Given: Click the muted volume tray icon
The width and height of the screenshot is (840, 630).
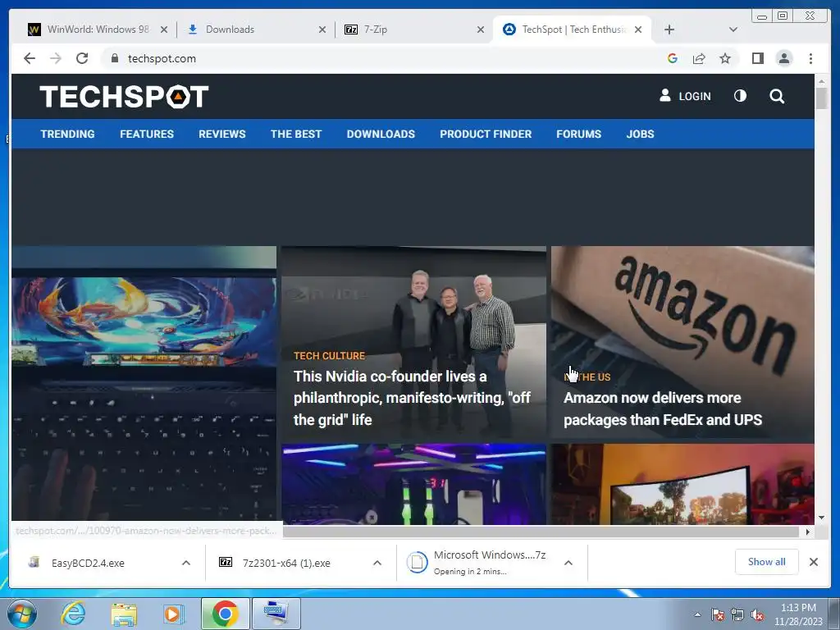Looking at the screenshot, I should point(757,614).
